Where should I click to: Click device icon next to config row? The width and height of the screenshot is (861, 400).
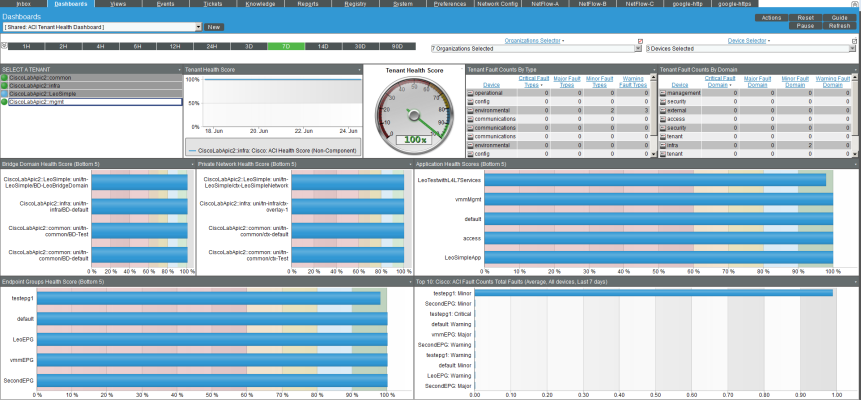469,101
